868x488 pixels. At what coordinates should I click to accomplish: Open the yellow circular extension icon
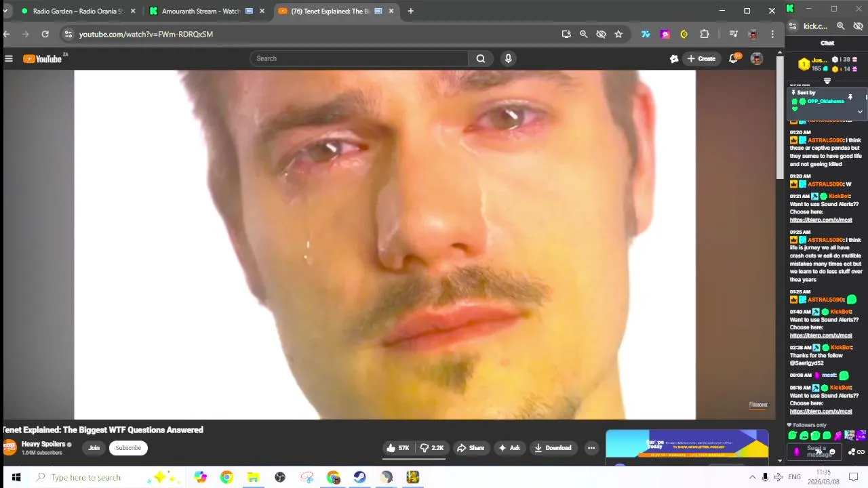coord(684,34)
